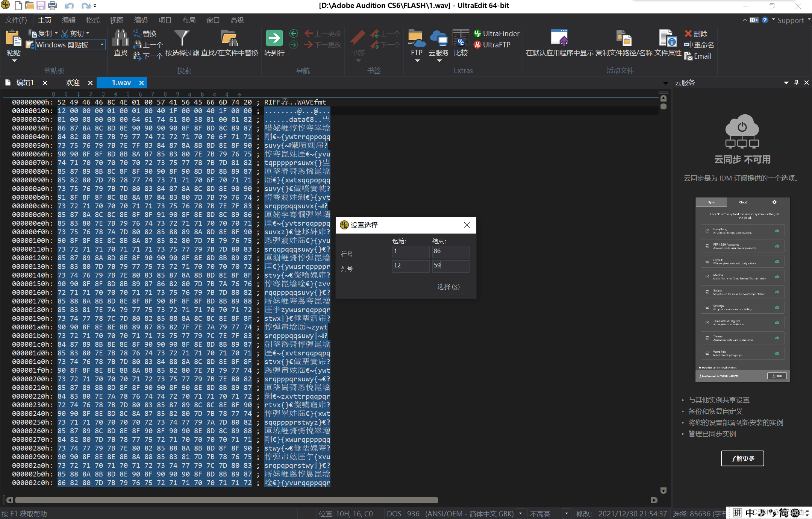Click the horizontal scrollbar thumb
Viewport: 812px width, 519px height.
(226, 500)
